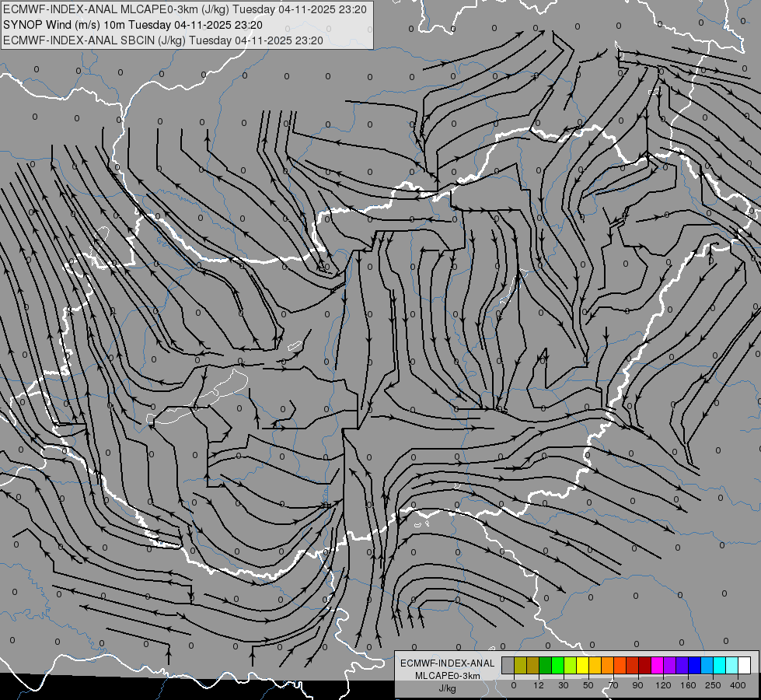This screenshot has height=700, width=761.
Task: Select the white swatch at the legend end
Action: coord(745,666)
